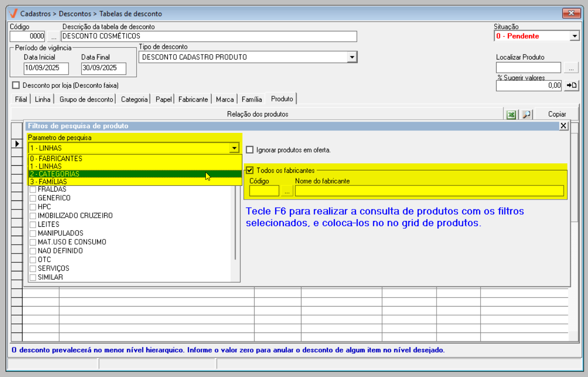This screenshot has height=377, width=588.
Task: Click the Data Final date field
Action: tap(104, 68)
